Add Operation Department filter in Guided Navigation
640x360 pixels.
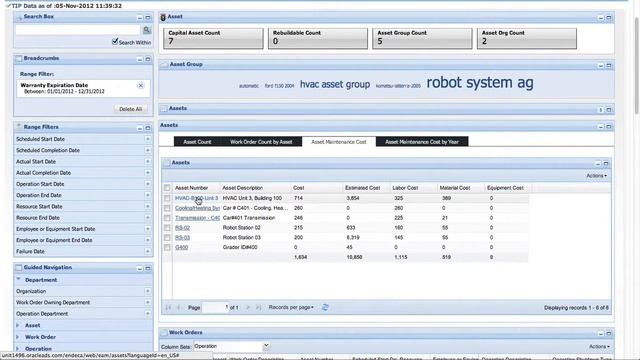coord(147,313)
